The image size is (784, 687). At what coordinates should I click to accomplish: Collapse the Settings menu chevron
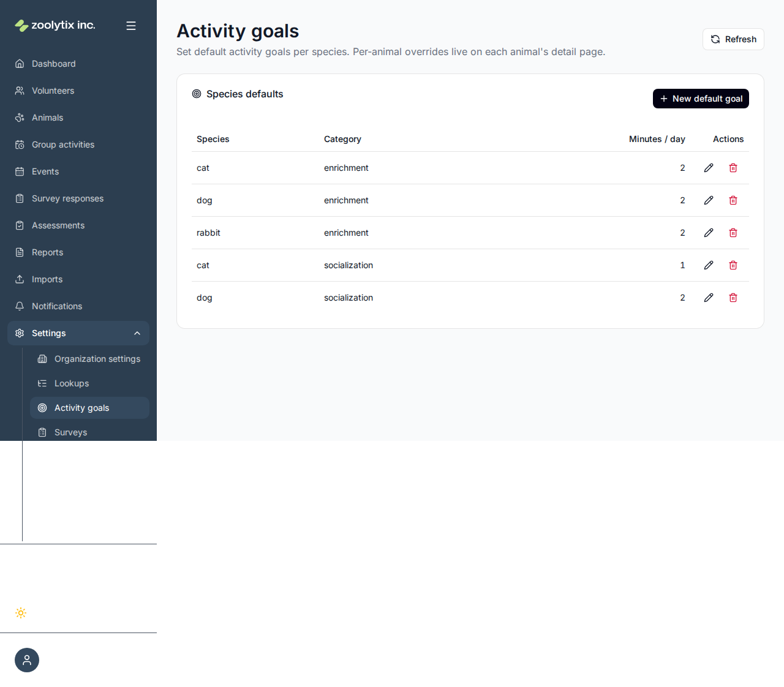[x=137, y=333]
